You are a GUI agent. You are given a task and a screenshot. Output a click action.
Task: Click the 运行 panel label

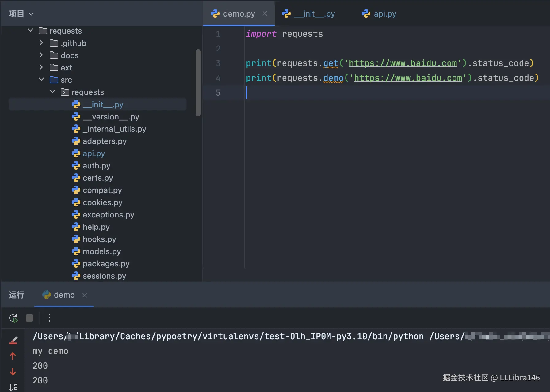(x=17, y=295)
